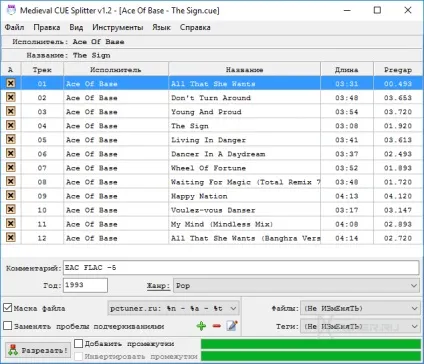Open the edit mask pencil icon
This screenshot has height=364, width=424.
click(232, 326)
